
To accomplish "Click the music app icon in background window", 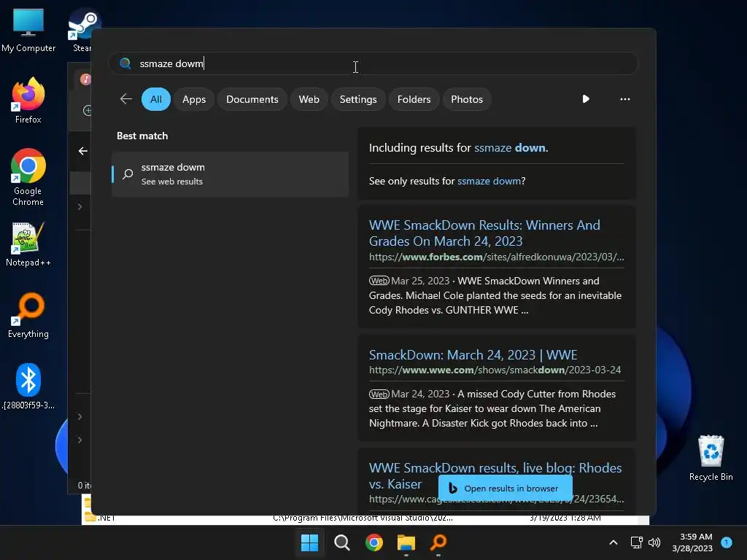I will (x=85, y=79).
